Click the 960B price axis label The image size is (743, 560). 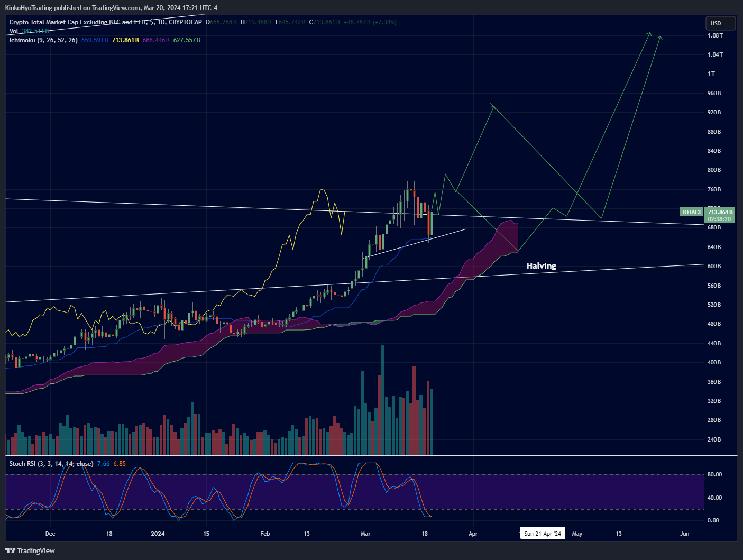(714, 93)
